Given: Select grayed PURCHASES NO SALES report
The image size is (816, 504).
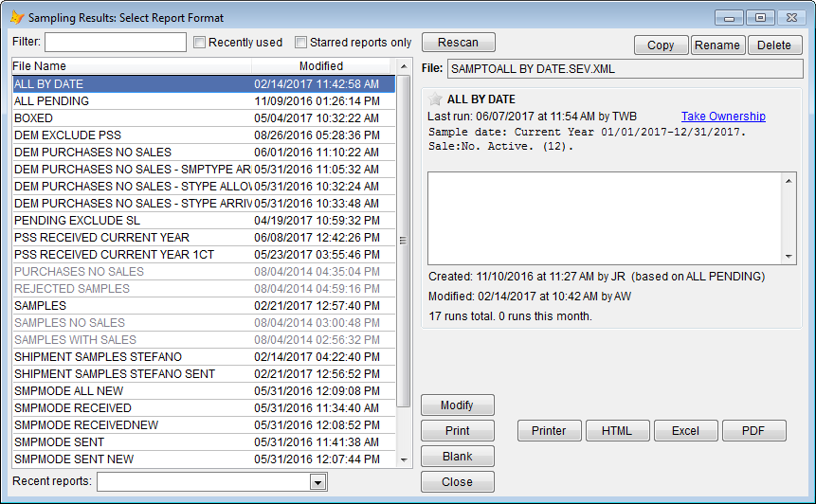Looking at the screenshot, I should tap(204, 272).
